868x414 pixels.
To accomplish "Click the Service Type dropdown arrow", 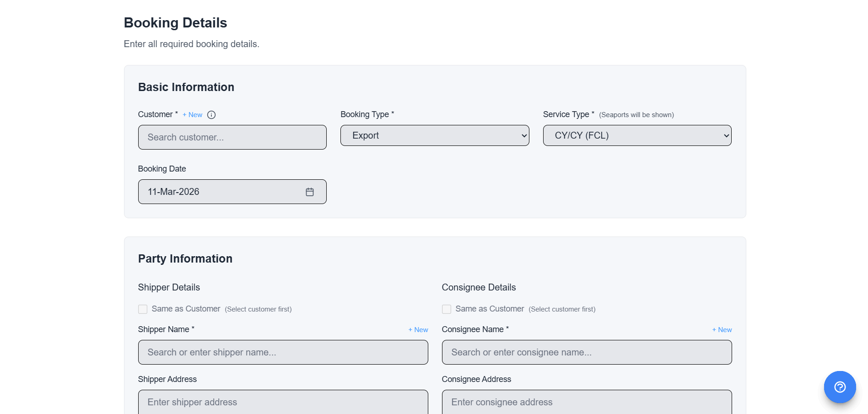I will point(725,135).
